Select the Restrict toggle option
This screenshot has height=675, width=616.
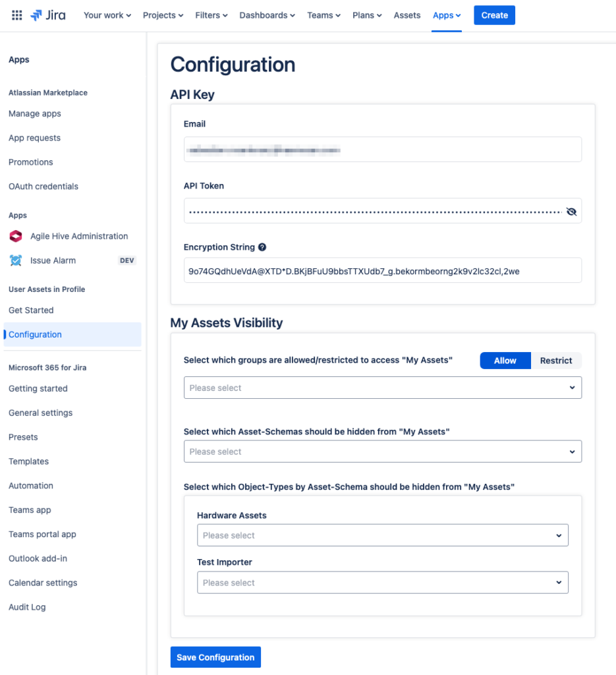555,361
